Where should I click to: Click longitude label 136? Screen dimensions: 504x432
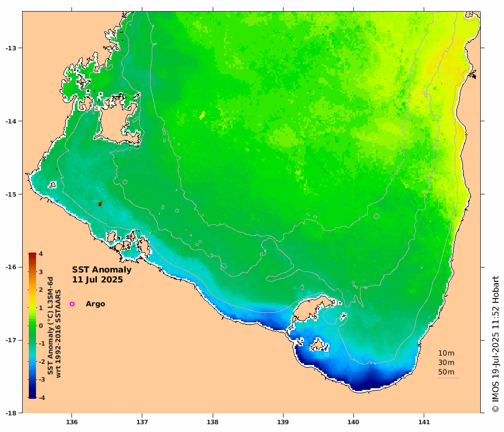pyautogui.click(x=71, y=422)
